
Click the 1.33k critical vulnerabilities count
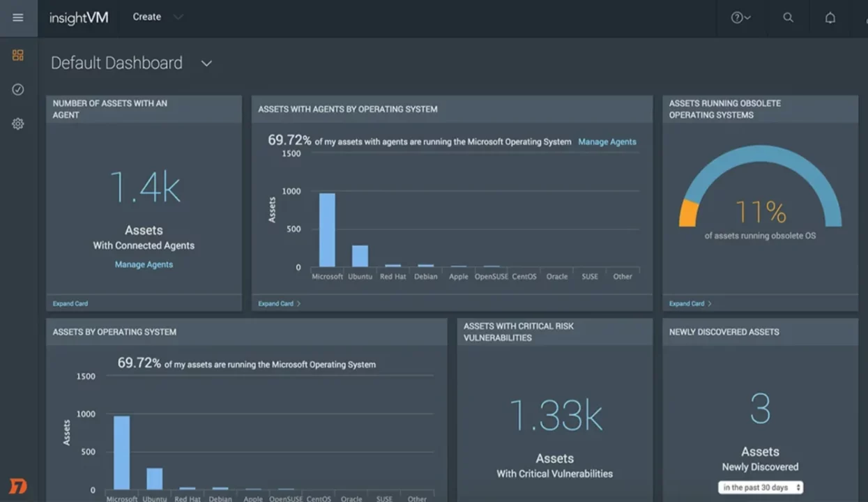pos(554,416)
